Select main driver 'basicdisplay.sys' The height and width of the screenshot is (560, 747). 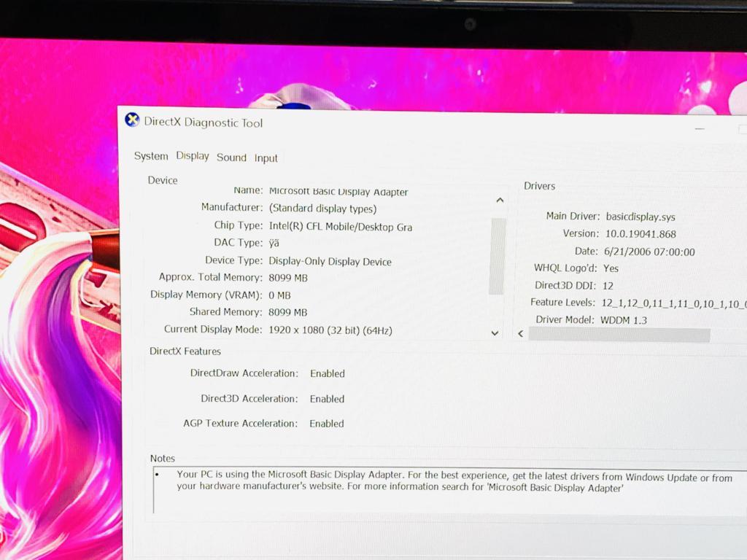coord(640,217)
